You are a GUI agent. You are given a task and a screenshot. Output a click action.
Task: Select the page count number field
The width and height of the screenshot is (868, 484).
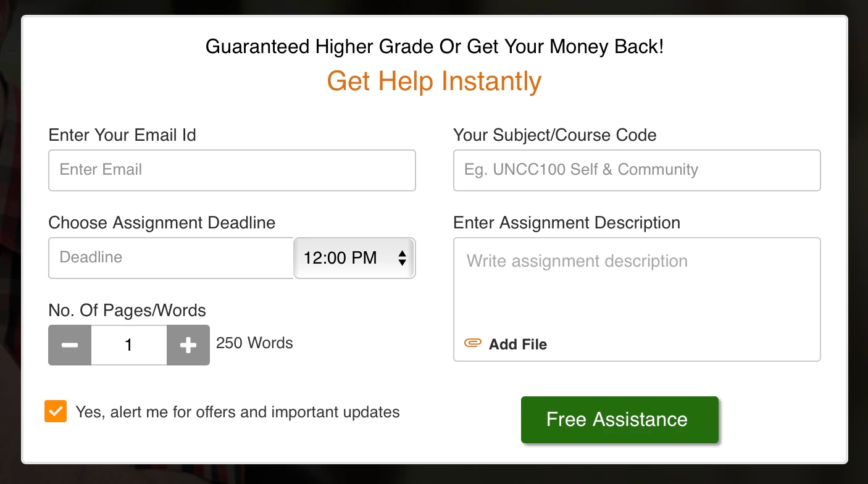[128, 345]
